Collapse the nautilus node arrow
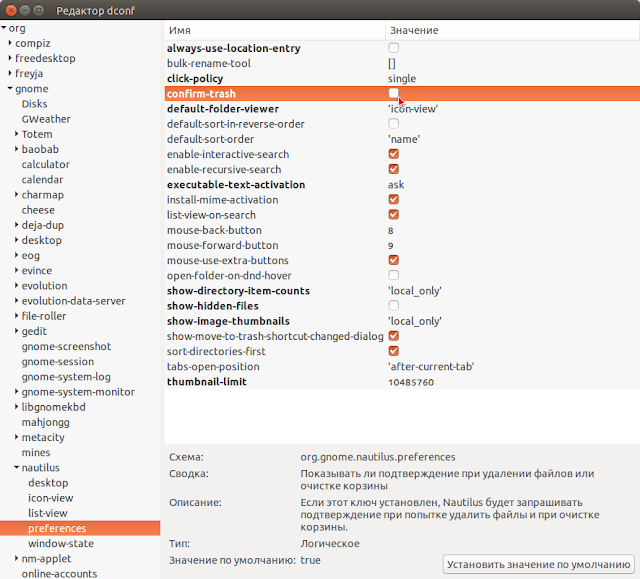Viewport: 640px width, 579px height. 16,467
